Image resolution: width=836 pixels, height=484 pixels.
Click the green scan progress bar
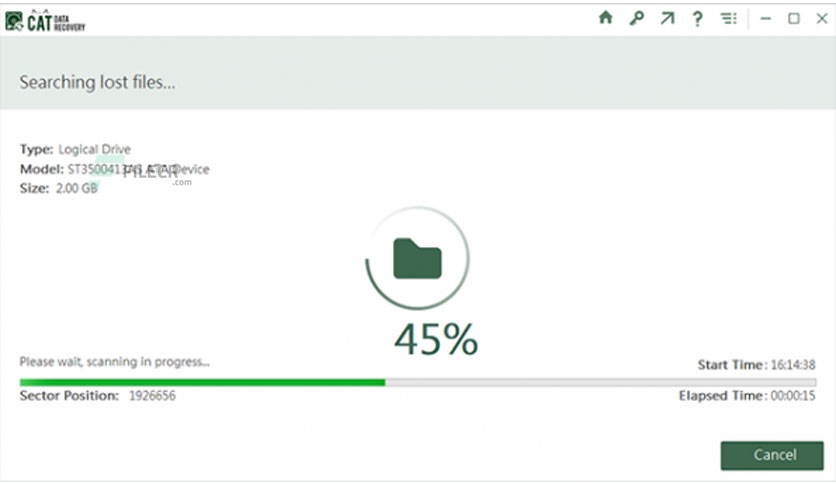point(418,382)
